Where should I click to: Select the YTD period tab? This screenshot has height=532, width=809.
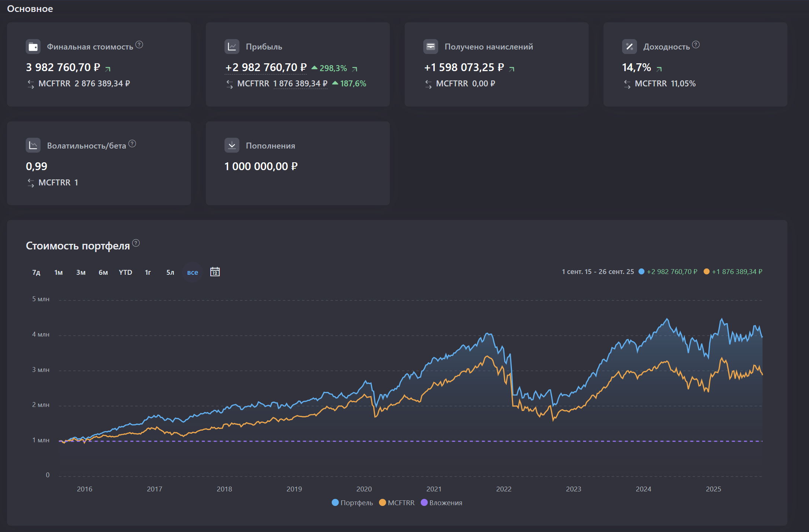[x=125, y=272]
